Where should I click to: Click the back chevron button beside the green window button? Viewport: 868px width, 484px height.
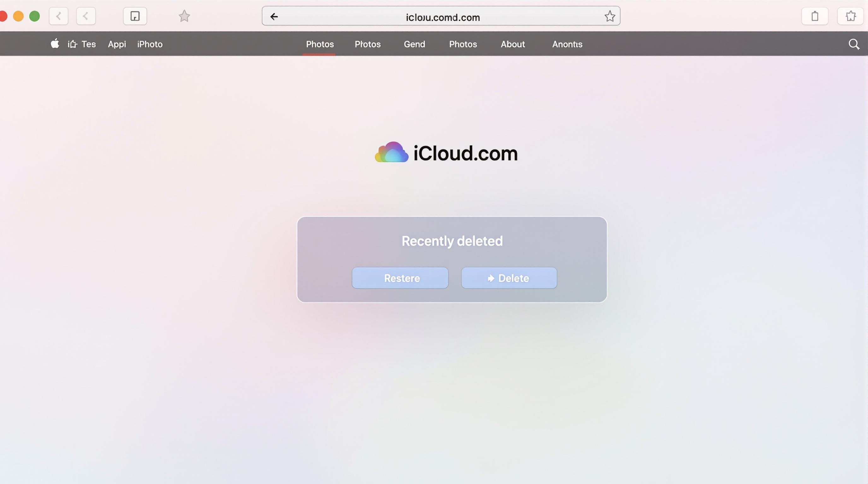59,16
